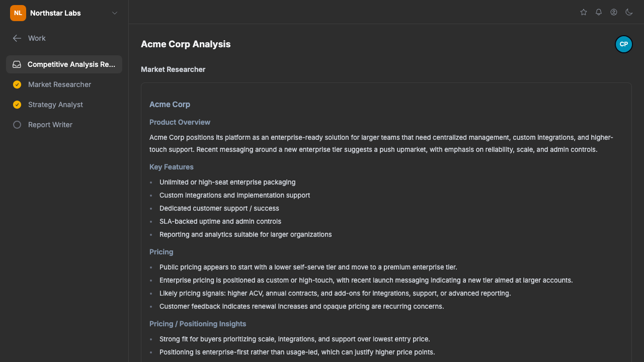Click Report Writer empty status circle
Viewport: 644px width, 362px height.
[x=17, y=125]
